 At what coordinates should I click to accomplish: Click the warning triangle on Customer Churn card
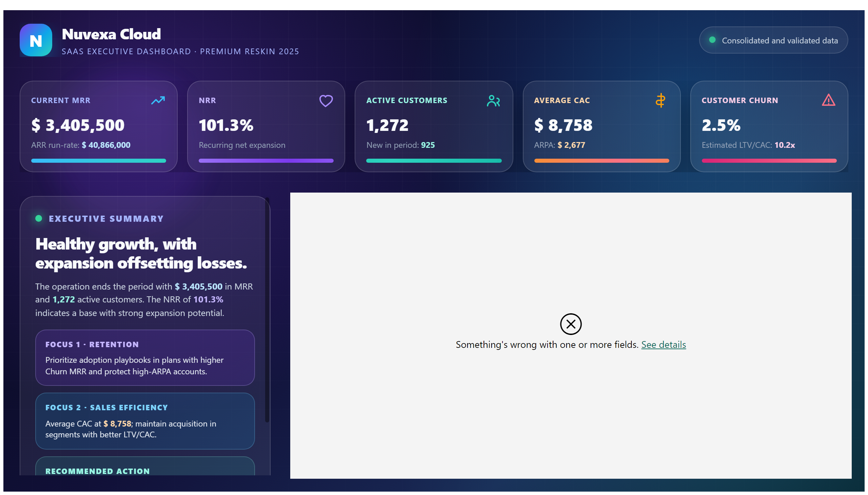pos(828,100)
